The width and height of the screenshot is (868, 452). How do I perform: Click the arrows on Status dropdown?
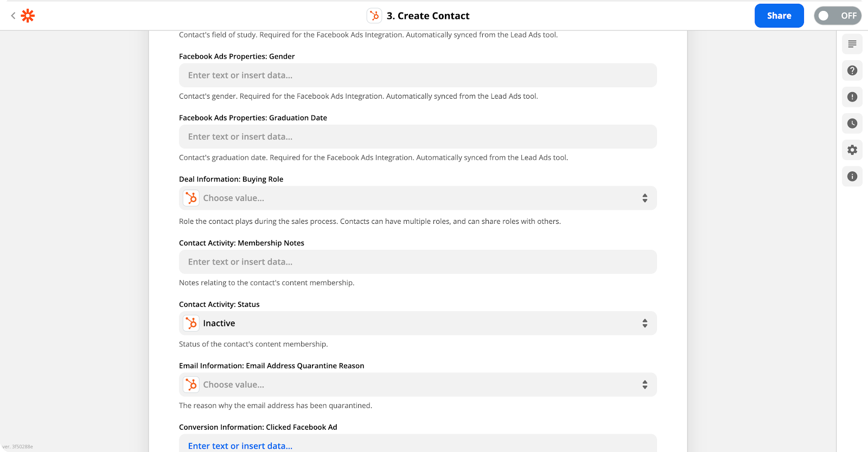tap(644, 324)
